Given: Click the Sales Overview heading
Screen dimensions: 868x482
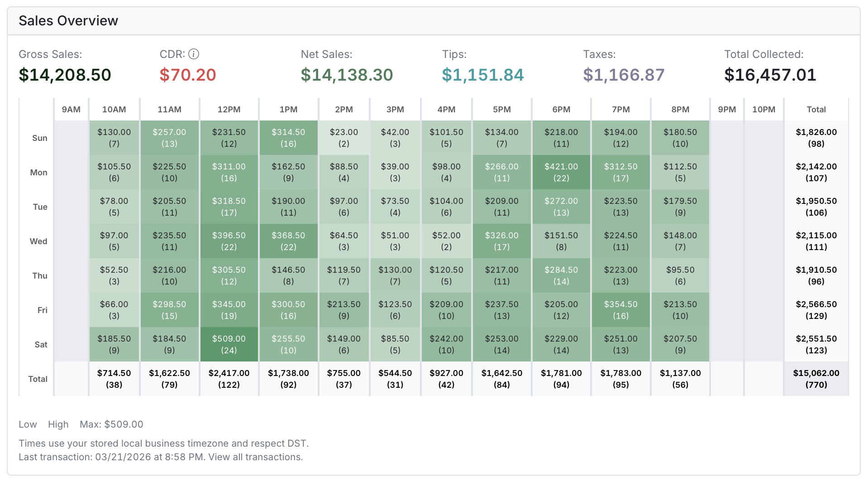Looking at the screenshot, I should click(x=68, y=21).
